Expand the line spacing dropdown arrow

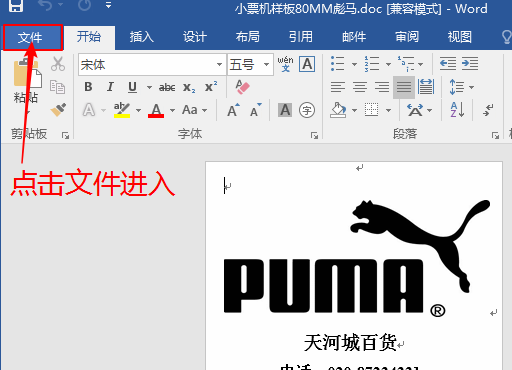[471, 87]
